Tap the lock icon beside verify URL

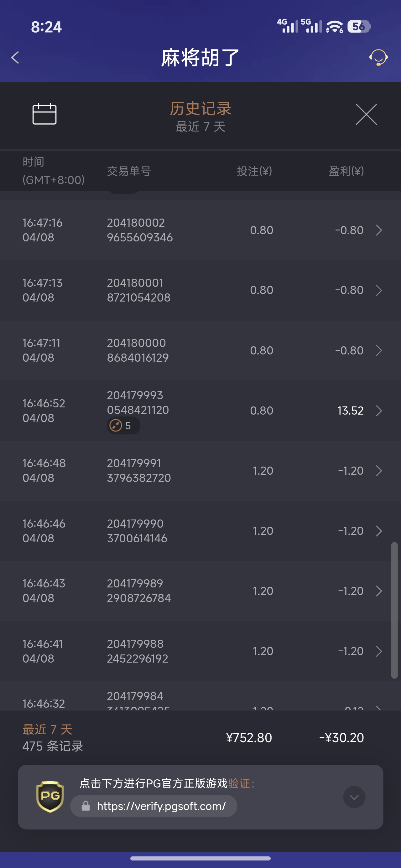[x=86, y=806]
